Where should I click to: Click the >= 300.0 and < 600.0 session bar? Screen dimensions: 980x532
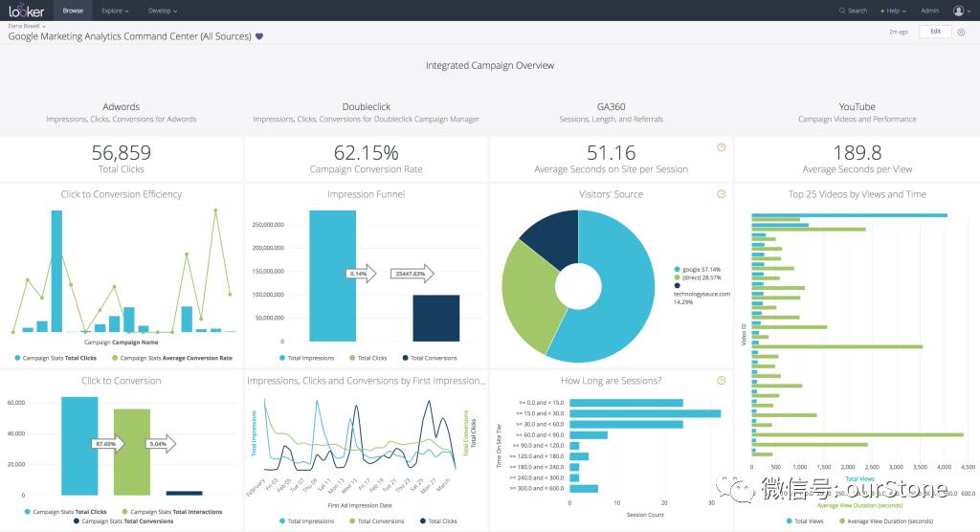click(584, 488)
